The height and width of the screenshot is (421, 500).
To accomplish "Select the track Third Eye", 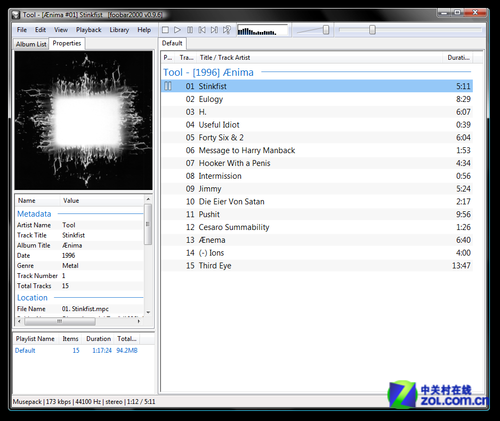I will [x=317, y=266].
